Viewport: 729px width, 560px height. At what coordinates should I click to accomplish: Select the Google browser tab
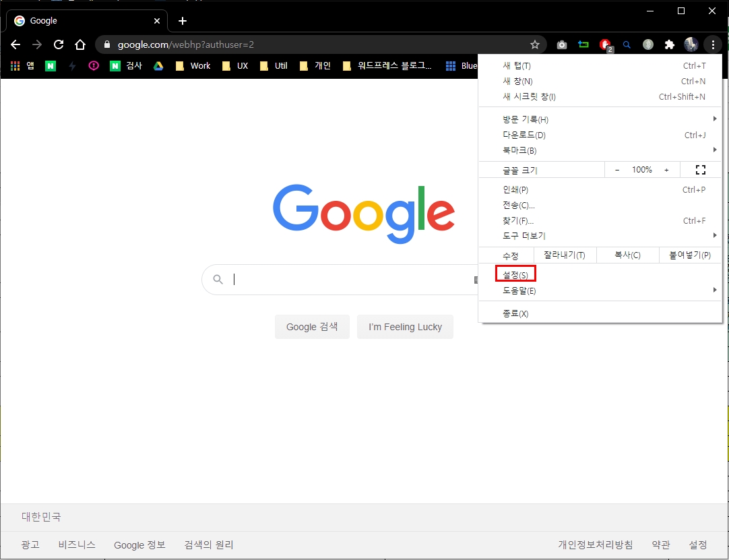(86, 21)
